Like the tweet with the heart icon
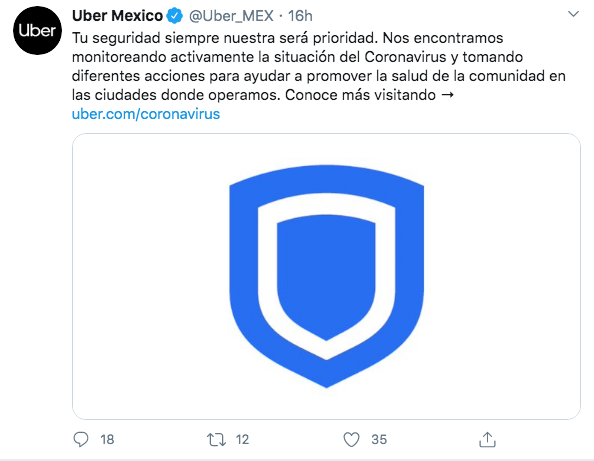This screenshot has width=594, height=461. pos(351,439)
